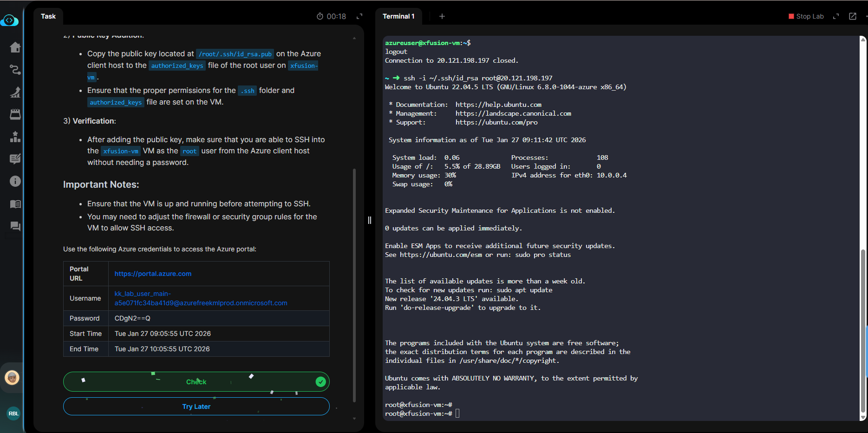This screenshot has width=868, height=433.
Task: Open terminal in a new window
Action: tap(853, 16)
